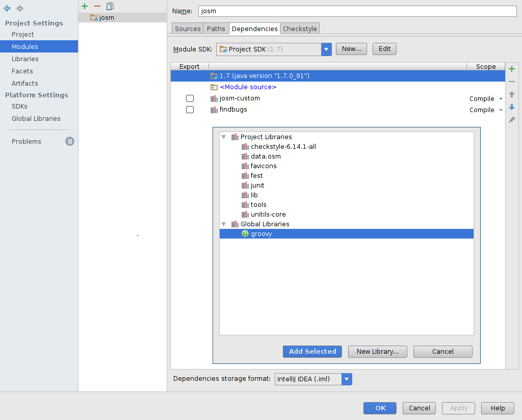522x420 pixels.
Task: Click the josm module folder icon
Action: (94, 18)
